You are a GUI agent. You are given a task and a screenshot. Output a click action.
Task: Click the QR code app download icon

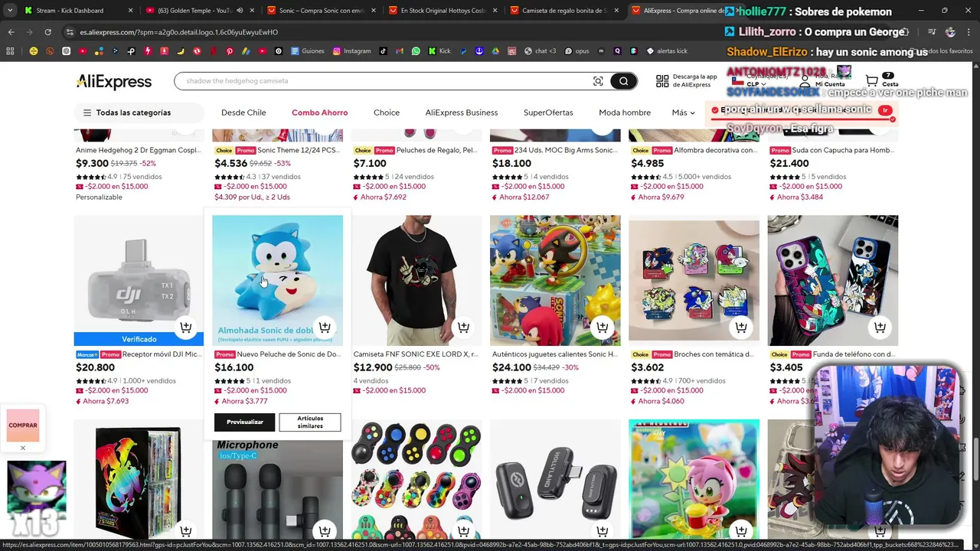click(662, 81)
